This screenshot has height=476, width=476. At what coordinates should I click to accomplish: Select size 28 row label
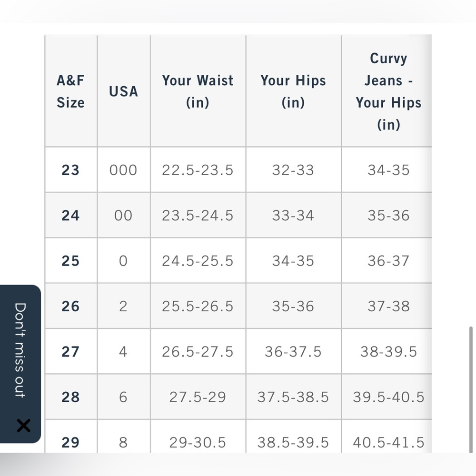[70, 397]
